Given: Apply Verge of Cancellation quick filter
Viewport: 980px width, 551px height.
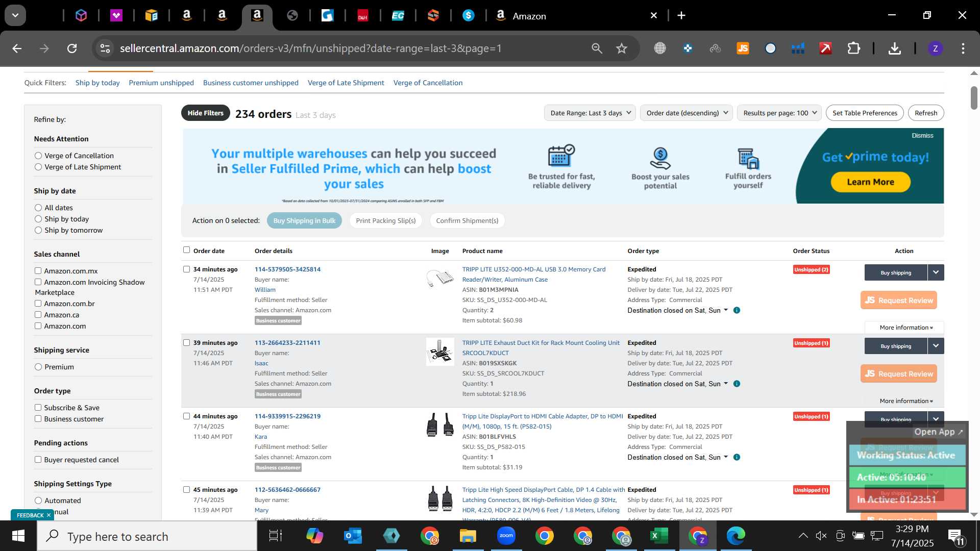Looking at the screenshot, I should [x=428, y=83].
